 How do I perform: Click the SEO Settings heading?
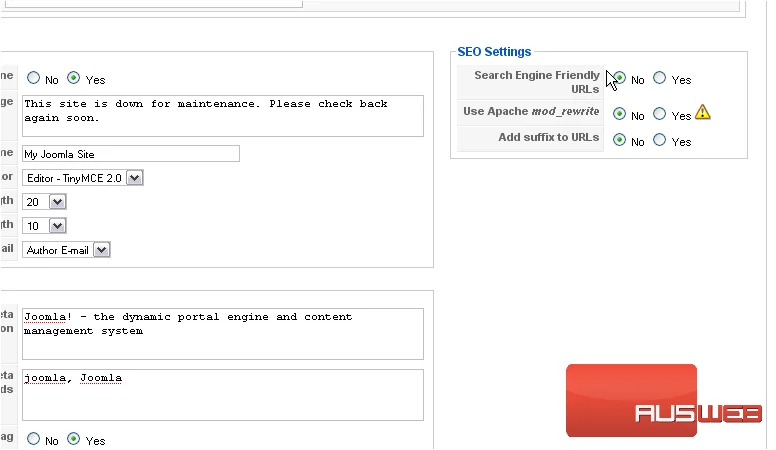point(494,51)
